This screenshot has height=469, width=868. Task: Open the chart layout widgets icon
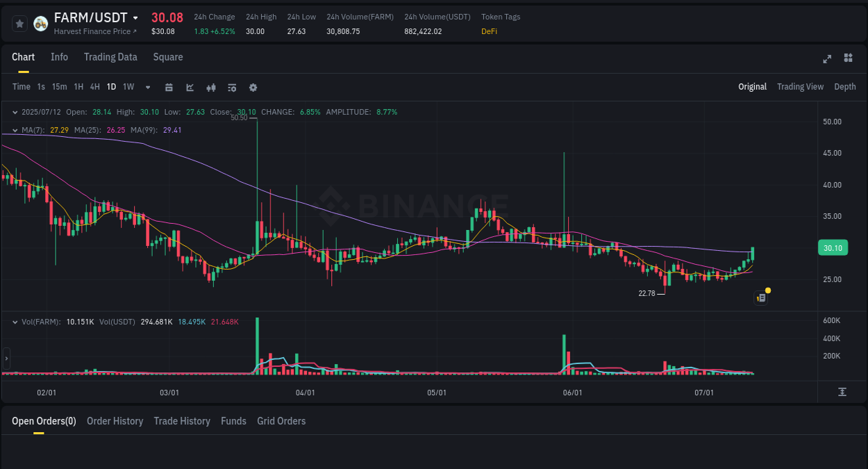point(848,59)
